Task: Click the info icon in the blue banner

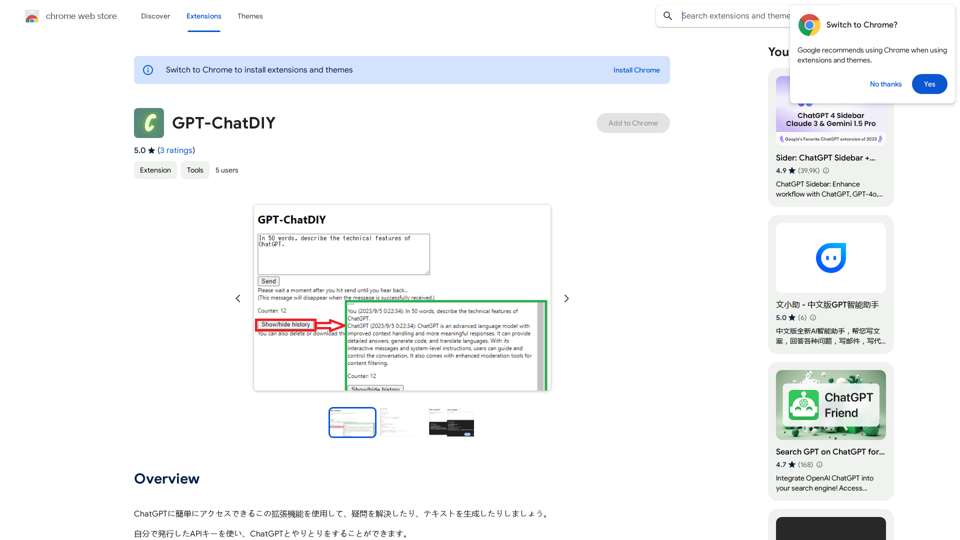Action: coord(148,70)
